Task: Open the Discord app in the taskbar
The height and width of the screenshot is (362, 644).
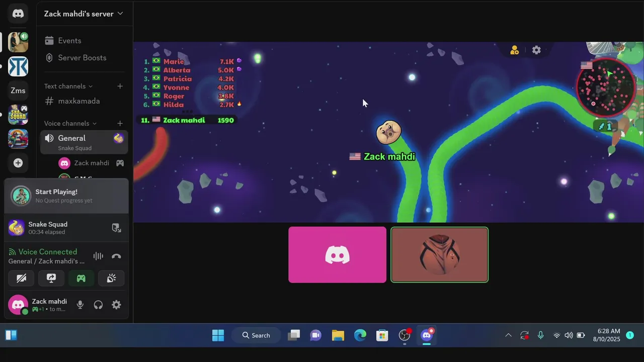Action: (427, 335)
